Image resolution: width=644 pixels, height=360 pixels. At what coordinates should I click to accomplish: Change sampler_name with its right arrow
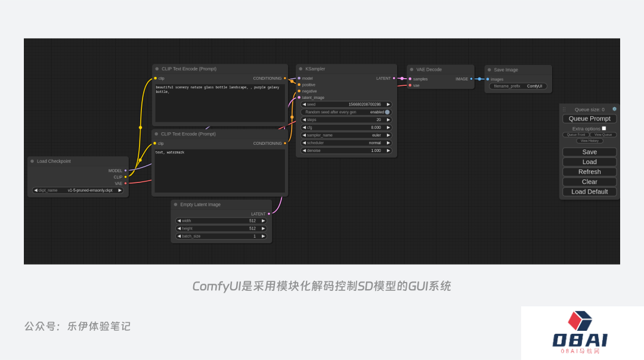pyautogui.click(x=388, y=135)
